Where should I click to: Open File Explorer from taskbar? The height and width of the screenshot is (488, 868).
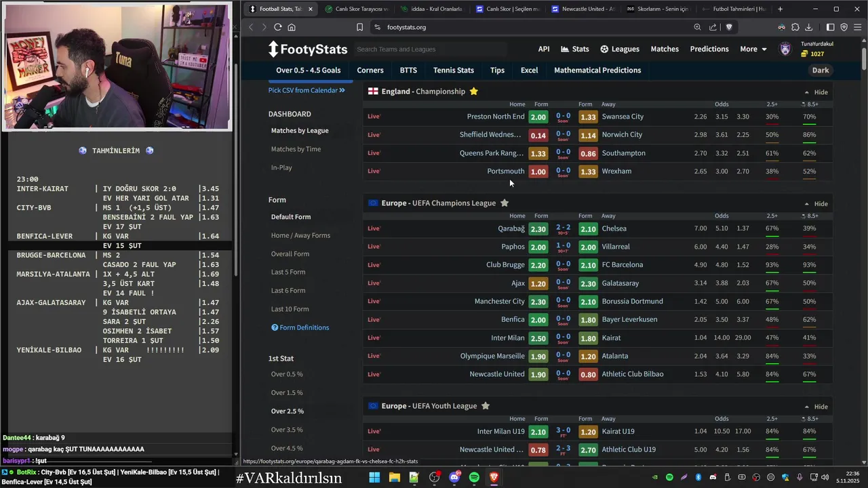(394, 478)
